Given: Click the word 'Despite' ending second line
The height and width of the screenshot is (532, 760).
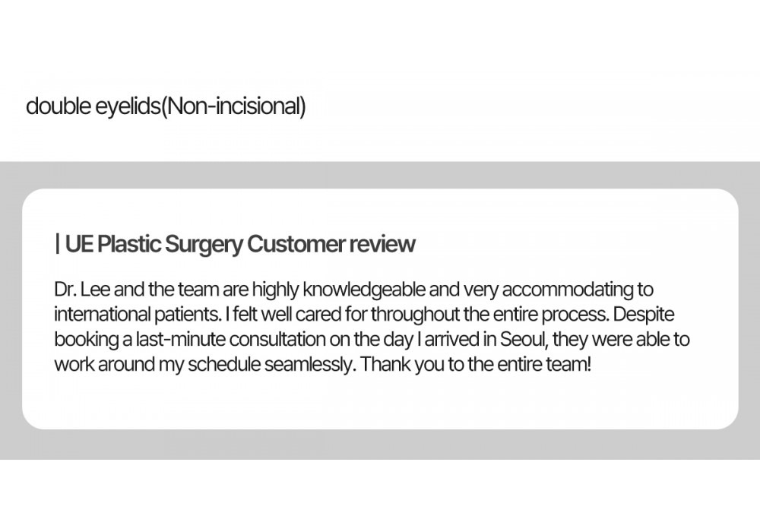Looking at the screenshot, I should (643, 315).
